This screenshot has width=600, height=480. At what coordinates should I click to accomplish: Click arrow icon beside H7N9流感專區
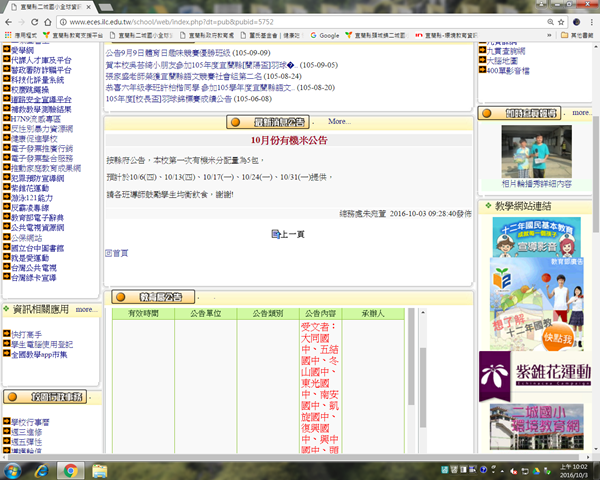[x=7, y=118]
